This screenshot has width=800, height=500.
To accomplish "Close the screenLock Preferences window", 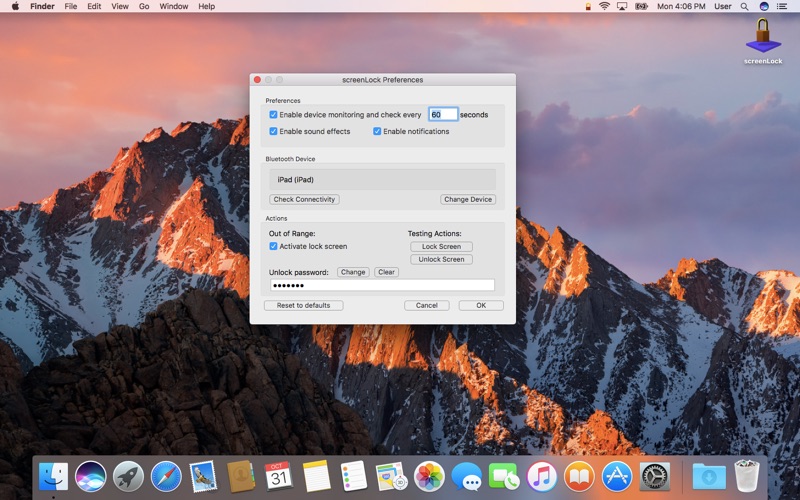I will [x=257, y=80].
